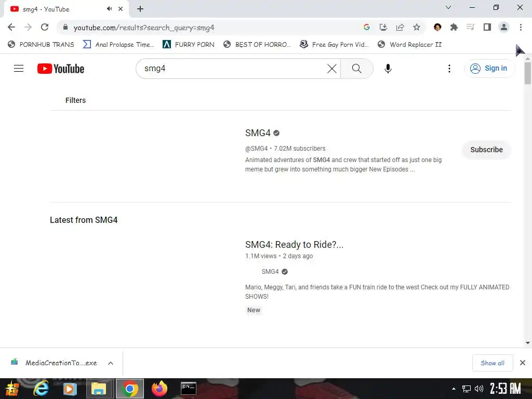The height and width of the screenshot is (399, 532).
Task: Open the SMG4 channel title
Action: pos(258,133)
